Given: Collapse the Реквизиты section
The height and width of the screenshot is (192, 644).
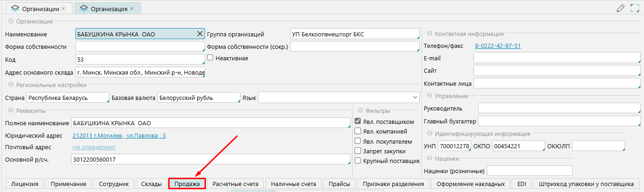Looking at the screenshot, I should coord(10,111).
